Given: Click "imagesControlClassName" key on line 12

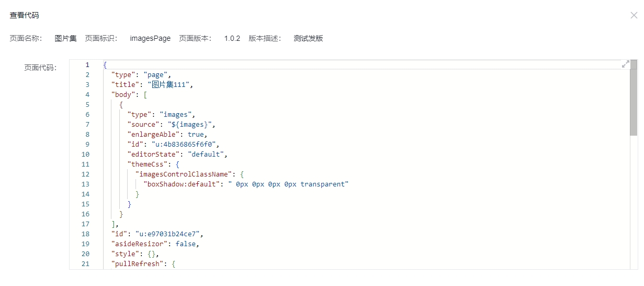Looking at the screenshot, I should click(183, 174).
